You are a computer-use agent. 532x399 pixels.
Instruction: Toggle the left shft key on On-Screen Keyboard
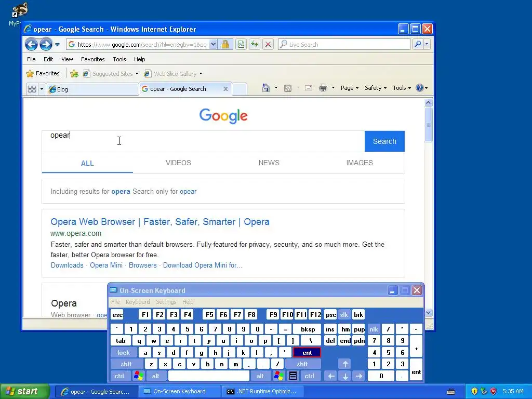[x=126, y=364]
